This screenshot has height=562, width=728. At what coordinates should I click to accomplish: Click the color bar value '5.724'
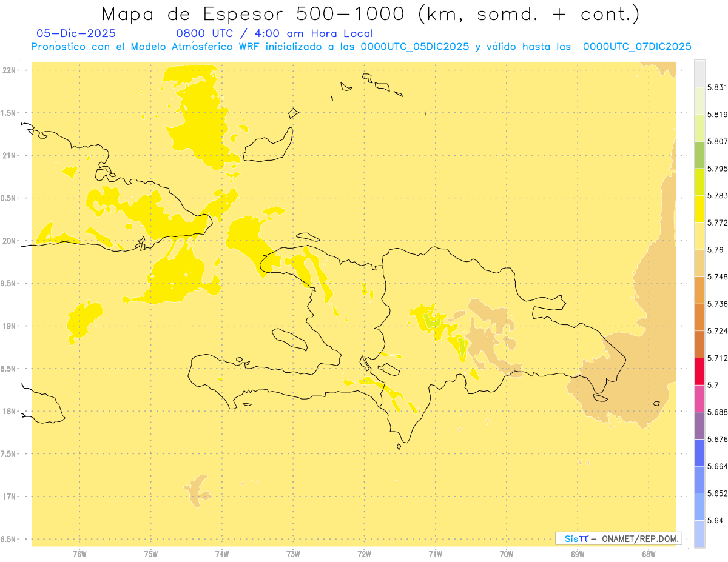pos(717,331)
